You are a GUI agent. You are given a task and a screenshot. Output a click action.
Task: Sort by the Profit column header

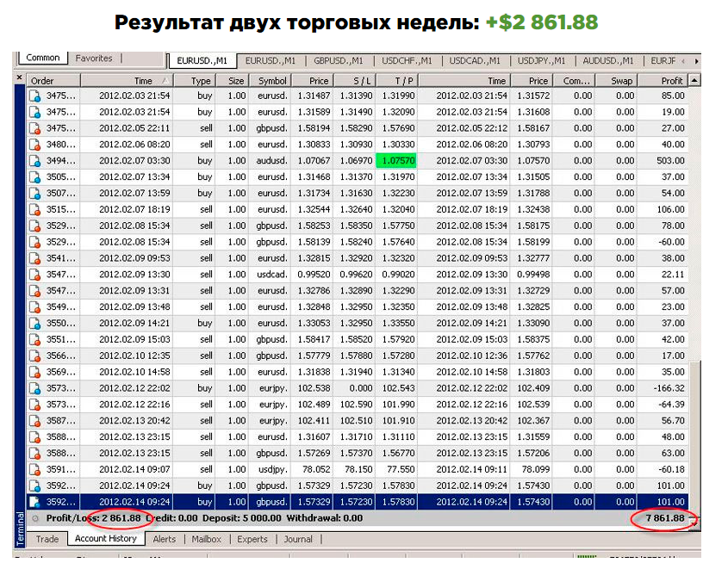(x=663, y=81)
